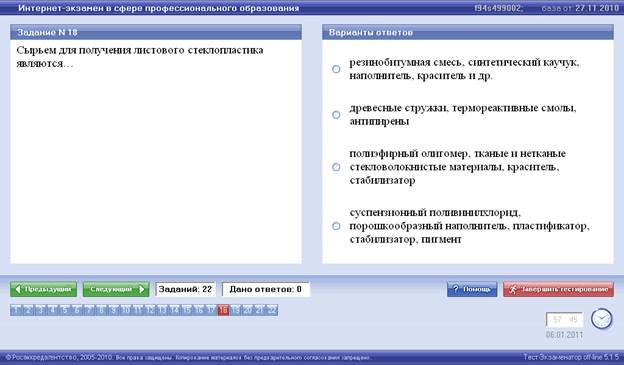This screenshot has width=624, height=365.
Task: Open the Помощь help button
Action: click(472, 289)
